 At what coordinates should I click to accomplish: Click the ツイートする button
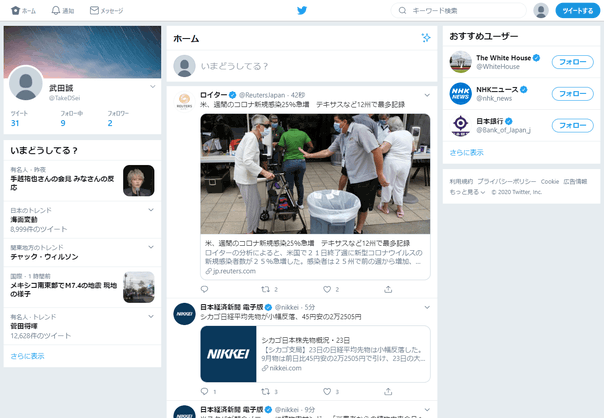pos(577,11)
